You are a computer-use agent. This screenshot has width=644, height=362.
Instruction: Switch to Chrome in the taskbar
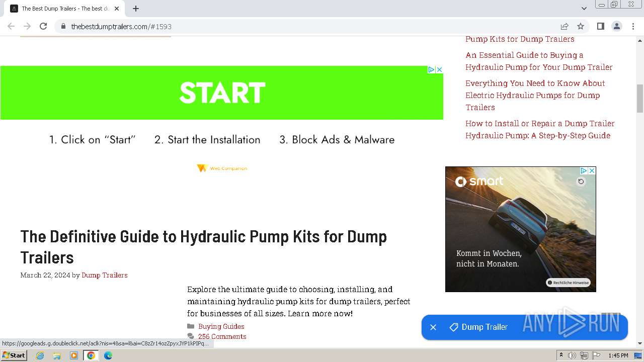coord(91,355)
